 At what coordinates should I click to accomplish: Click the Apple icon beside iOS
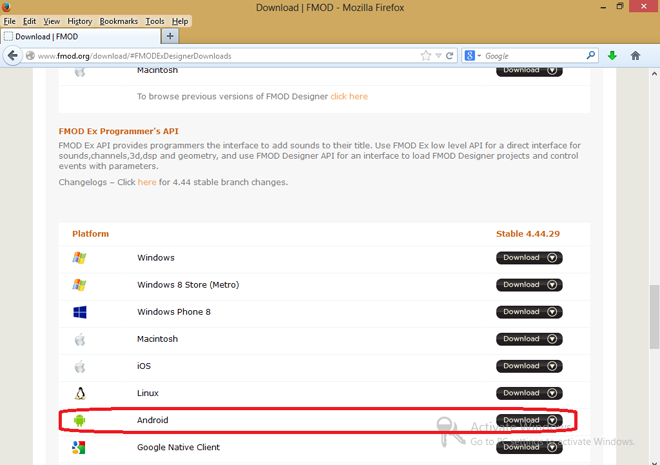(x=80, y=366)
